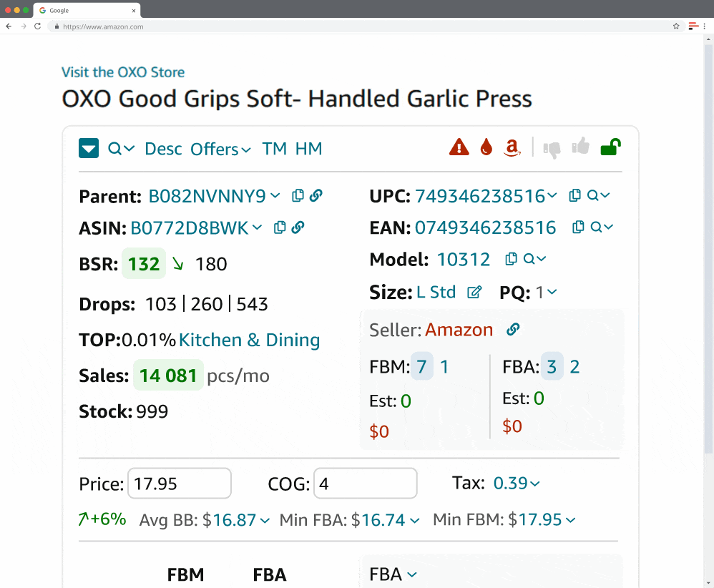Copy the ASIN using its copy icon
The width and height of the screenshot is (714, 588).
pyautogui.click(x=280, y=227)
